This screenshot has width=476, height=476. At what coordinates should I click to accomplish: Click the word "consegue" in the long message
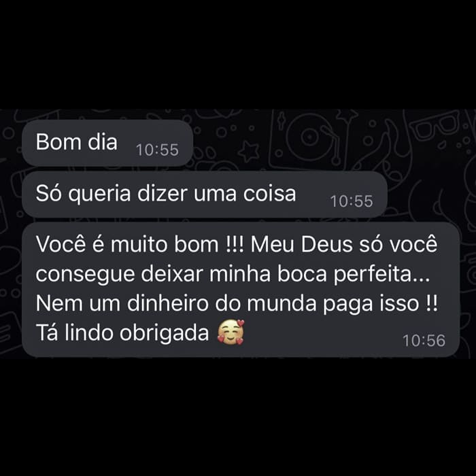click(85, 275)
